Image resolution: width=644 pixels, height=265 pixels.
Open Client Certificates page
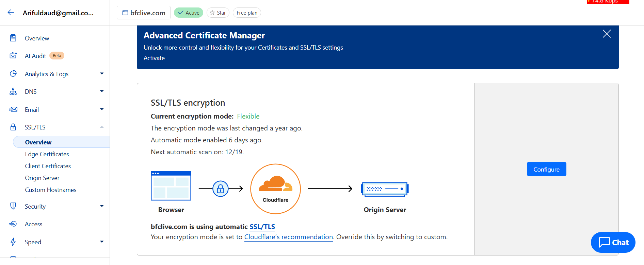pyautogui.click(x=48, y=166)
